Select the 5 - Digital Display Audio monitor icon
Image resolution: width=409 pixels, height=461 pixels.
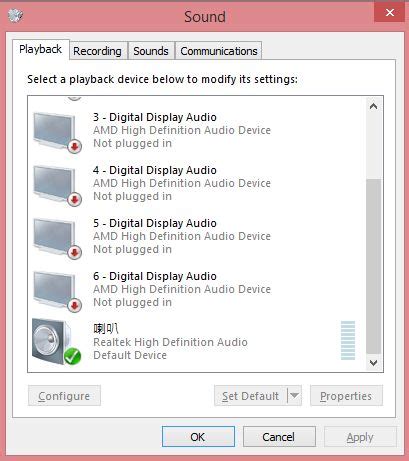(x=57, y=238)
